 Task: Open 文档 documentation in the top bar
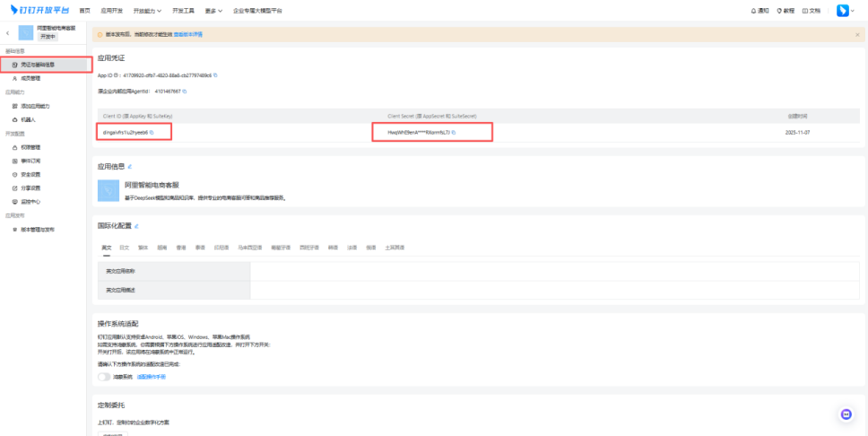pyautogui.click(x=812, y=11)
